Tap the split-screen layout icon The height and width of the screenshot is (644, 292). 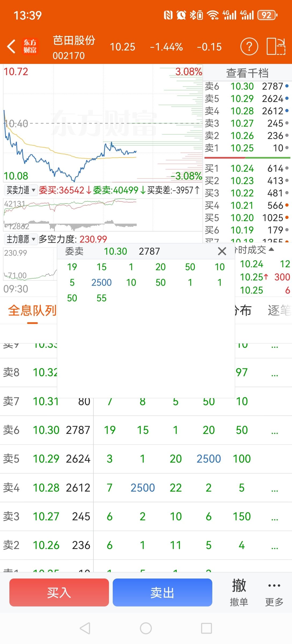pyautogui.click(x=276, y=47)
